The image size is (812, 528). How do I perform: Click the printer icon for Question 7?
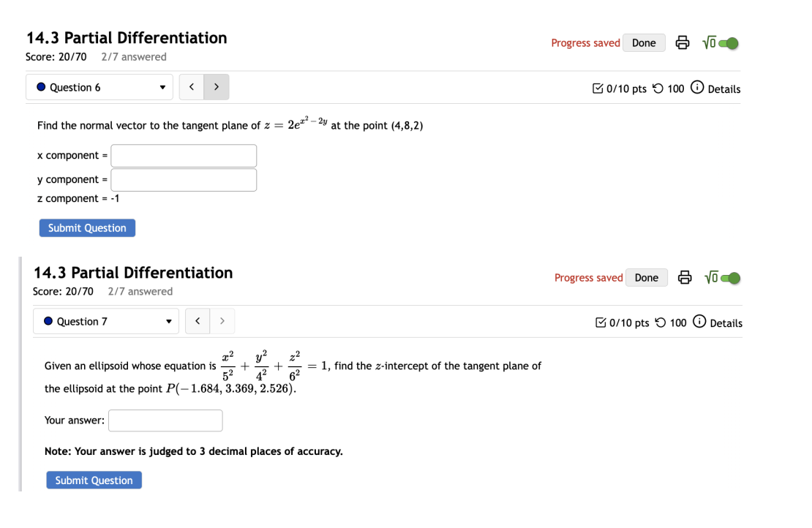tap(685, 277)
